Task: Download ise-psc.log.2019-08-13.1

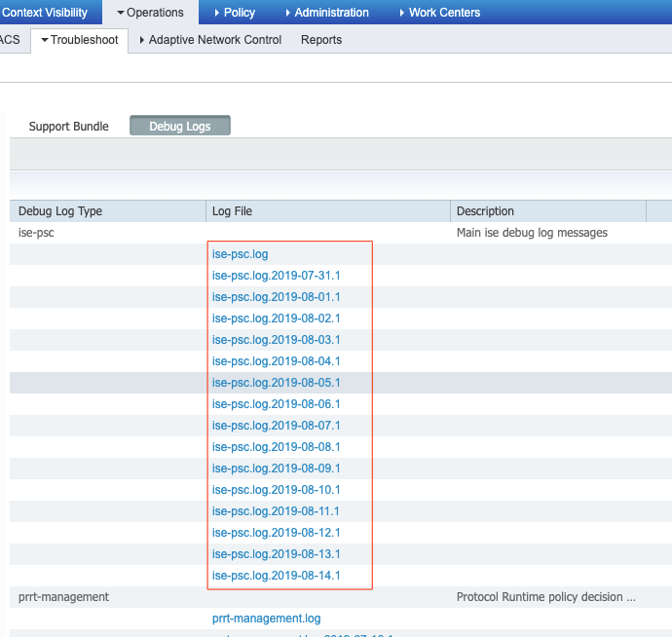Action: tap(276, 554)
